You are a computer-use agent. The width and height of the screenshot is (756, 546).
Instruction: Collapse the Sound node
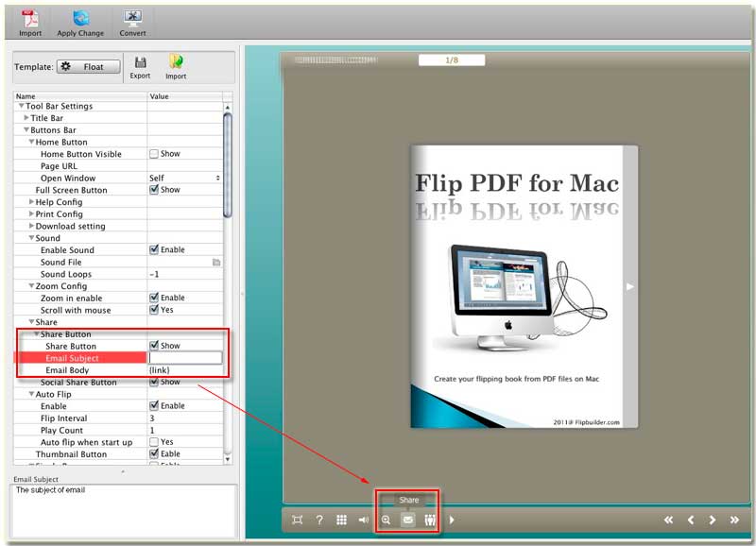coord(31,238)
